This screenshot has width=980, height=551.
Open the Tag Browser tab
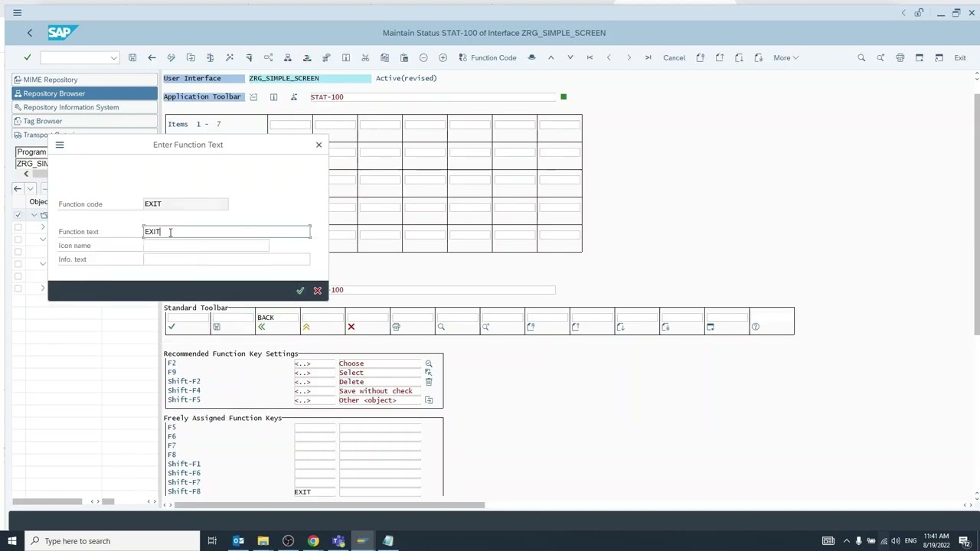85,121
